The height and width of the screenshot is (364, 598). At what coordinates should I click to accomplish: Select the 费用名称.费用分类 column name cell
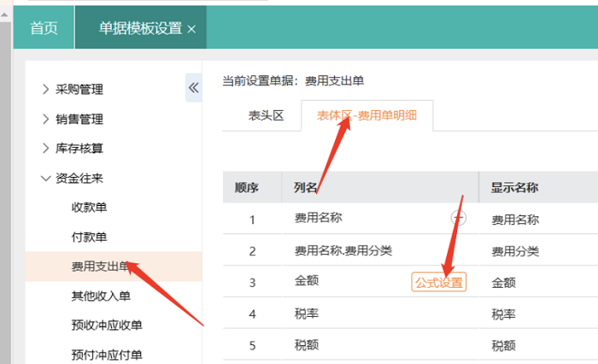[343, 250]
